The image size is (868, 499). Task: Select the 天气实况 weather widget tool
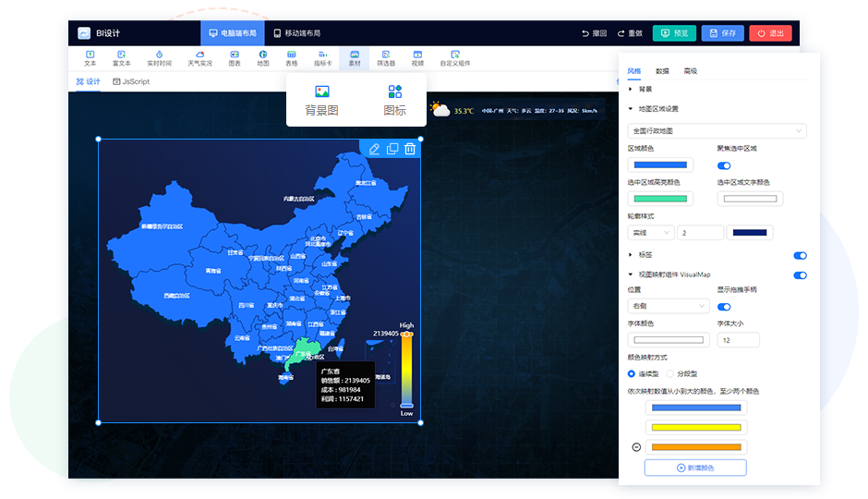(199, 59)
